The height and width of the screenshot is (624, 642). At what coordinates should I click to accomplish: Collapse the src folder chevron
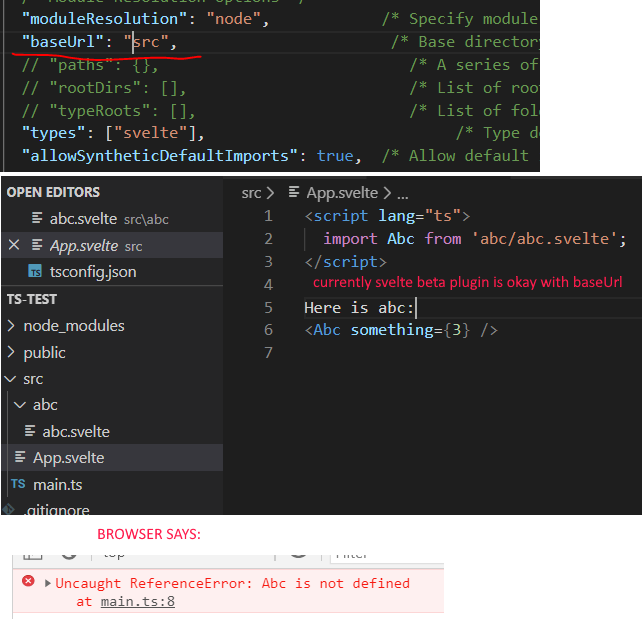[10, 379]
